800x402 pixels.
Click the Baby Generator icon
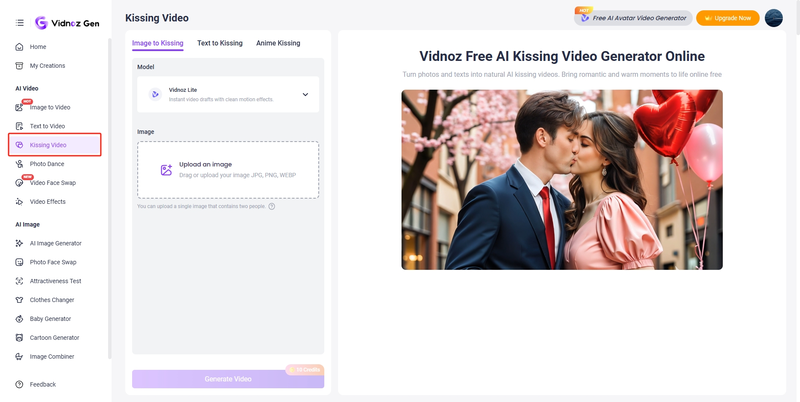click(19, 319)
